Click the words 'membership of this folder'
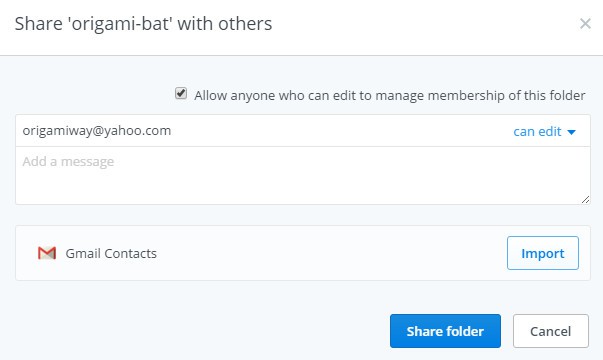This screenshot has height=360, width=603. coord(506,95)
